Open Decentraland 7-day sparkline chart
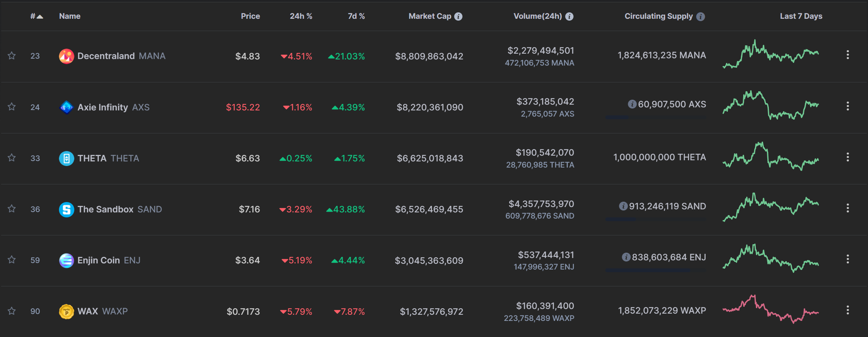 coord(771,54)
